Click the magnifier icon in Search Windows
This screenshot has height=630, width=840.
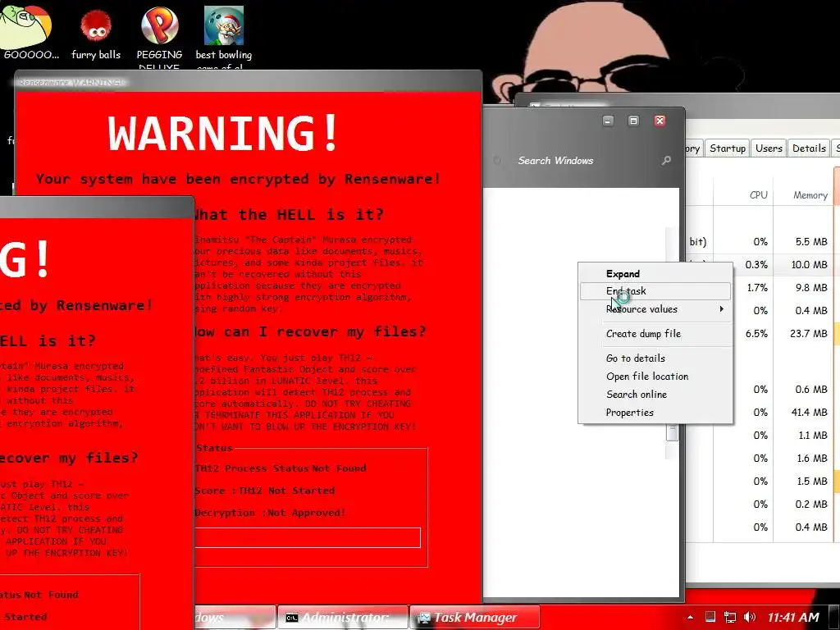pyautogui.click(x=666, y=160)
